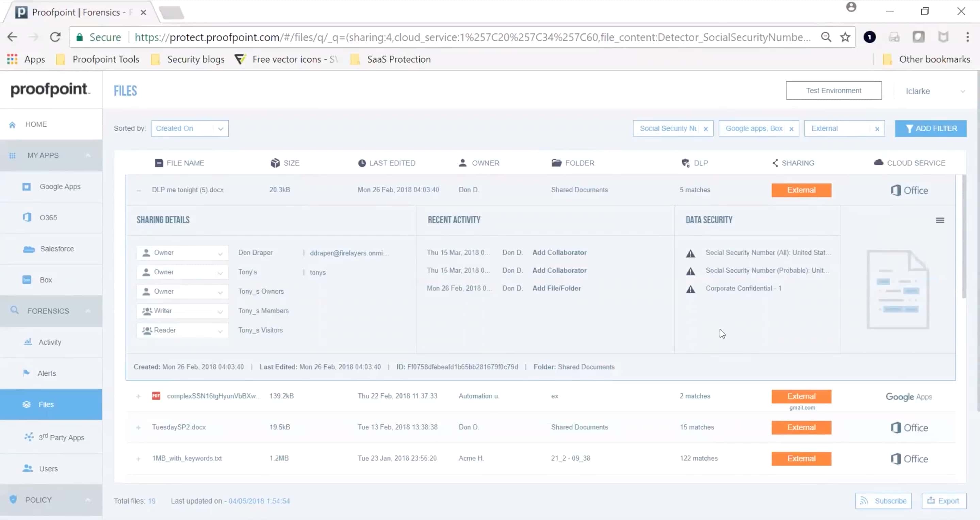The image size is (980, 520).
Task: Click the PDF icon of complexSSN16 file
Action: pyautogui.click(x=156, y=396)
